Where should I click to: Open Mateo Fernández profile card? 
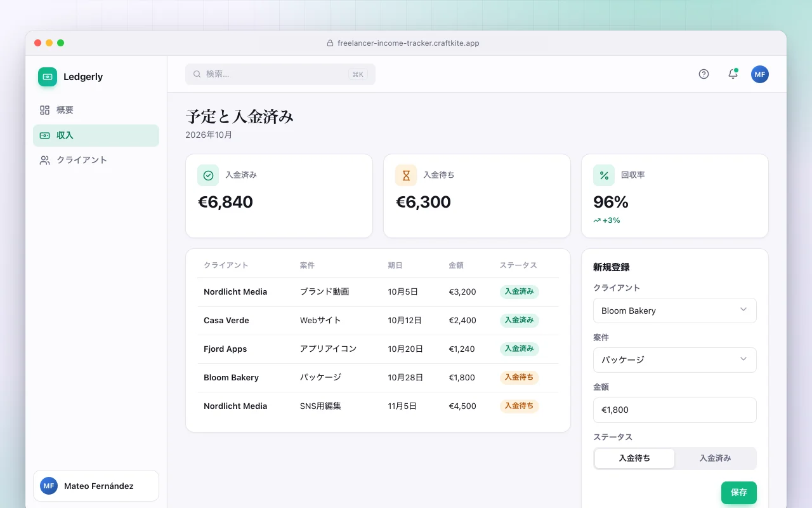pos(96,486)
